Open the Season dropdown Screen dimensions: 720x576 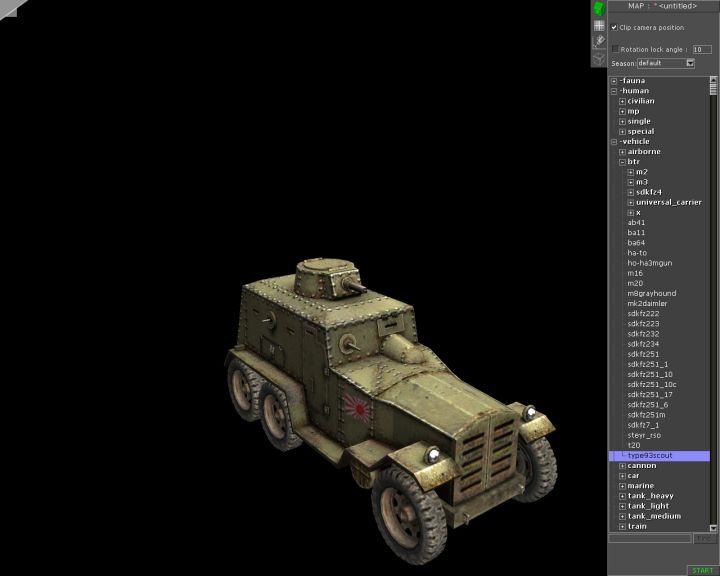(x=689, y=63)
